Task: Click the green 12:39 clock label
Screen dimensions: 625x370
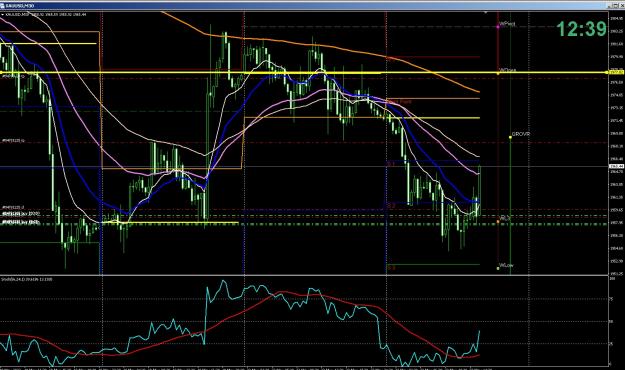Action: click(x=582, y=29)
